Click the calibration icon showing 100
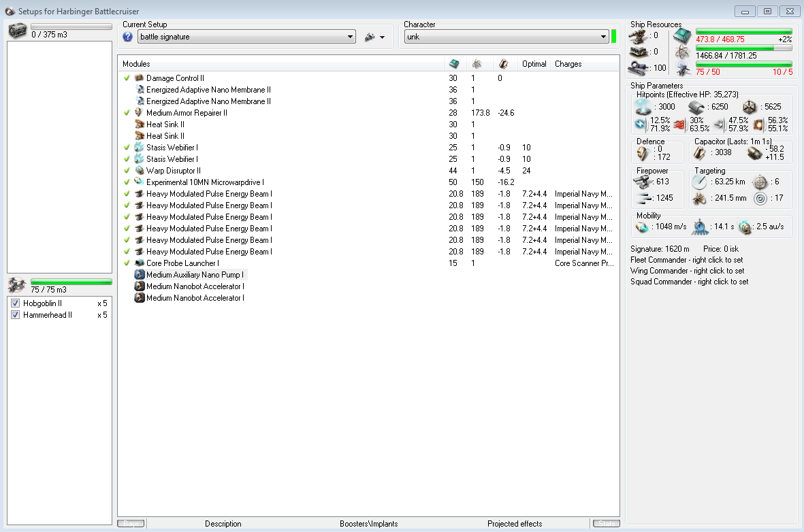Viewport: 804px width, 532px height. point(638,67)
